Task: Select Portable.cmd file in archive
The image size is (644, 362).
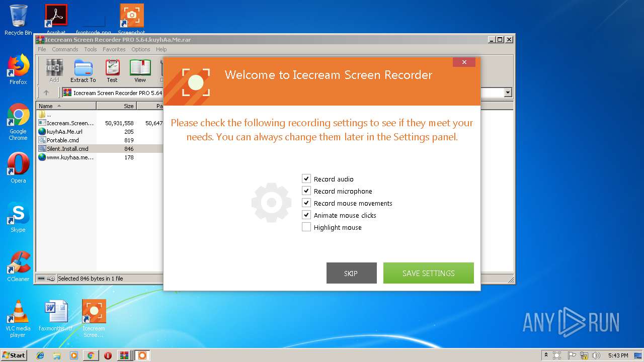Action: pyautogui.click(x=59, y=140)
